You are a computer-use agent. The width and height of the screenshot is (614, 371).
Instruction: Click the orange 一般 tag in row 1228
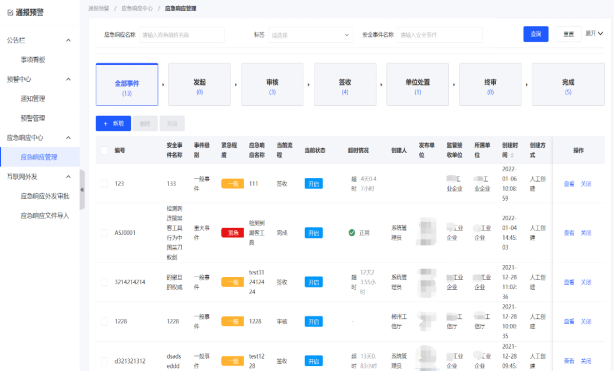[233, 321]
